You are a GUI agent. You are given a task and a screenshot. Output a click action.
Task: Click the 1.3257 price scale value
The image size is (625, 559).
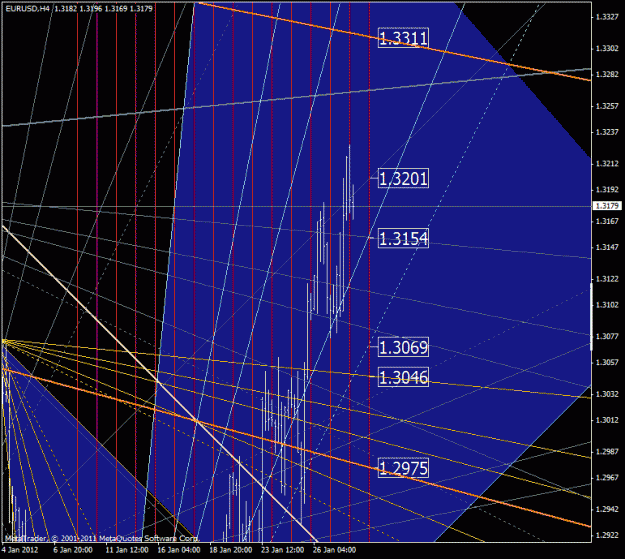tap(607, 106)
